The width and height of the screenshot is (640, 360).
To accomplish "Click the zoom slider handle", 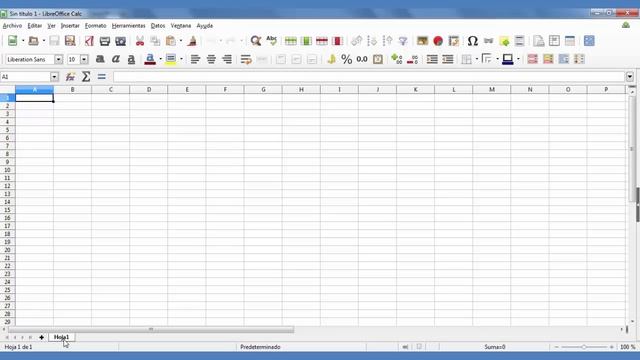I will click(x=584, y=347).
